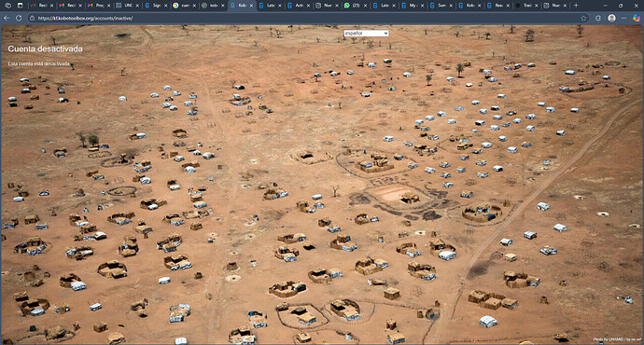
Task: Reload the KoboToolbox page
Action: click(19, 18)
